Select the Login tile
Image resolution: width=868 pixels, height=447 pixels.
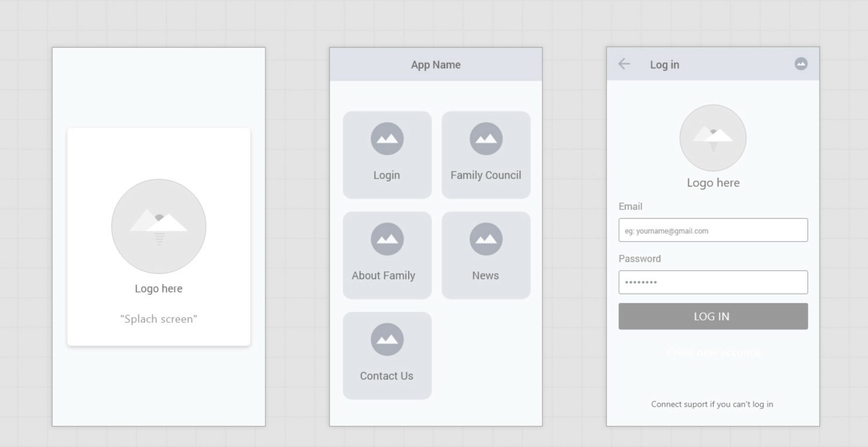point(386,155)
